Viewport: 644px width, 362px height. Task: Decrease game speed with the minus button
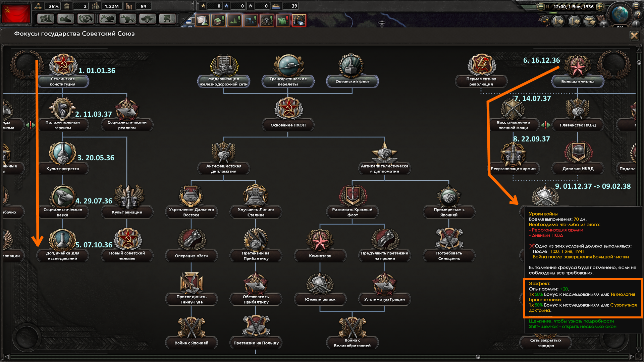[540, 6]
